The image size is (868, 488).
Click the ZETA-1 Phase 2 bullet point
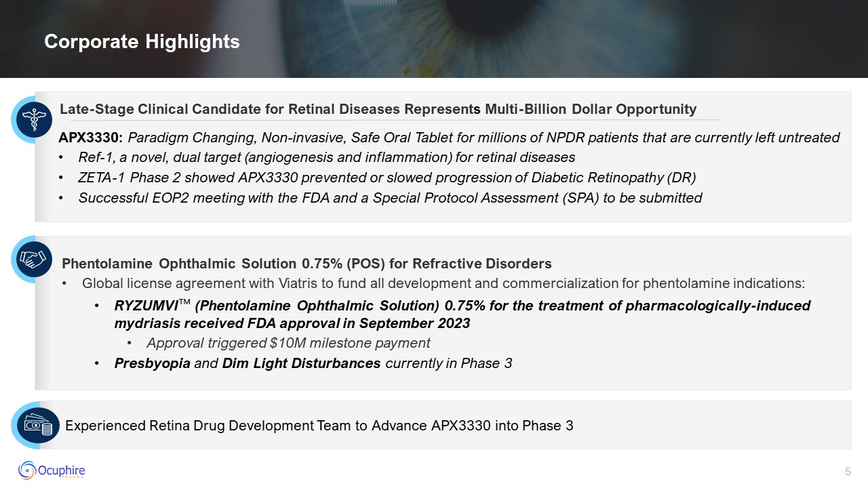point(387,178)
